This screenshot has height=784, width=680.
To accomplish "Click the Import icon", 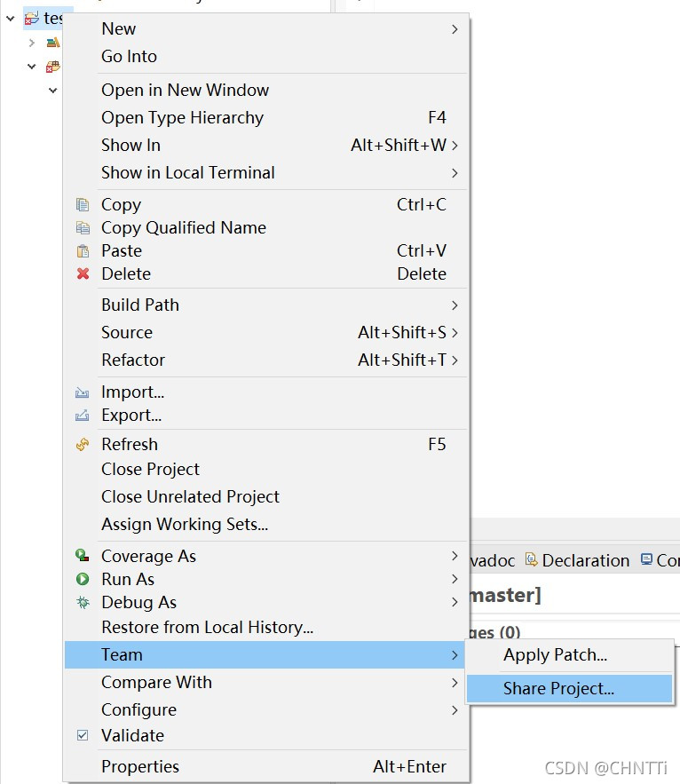I will (x=82, y=392).
